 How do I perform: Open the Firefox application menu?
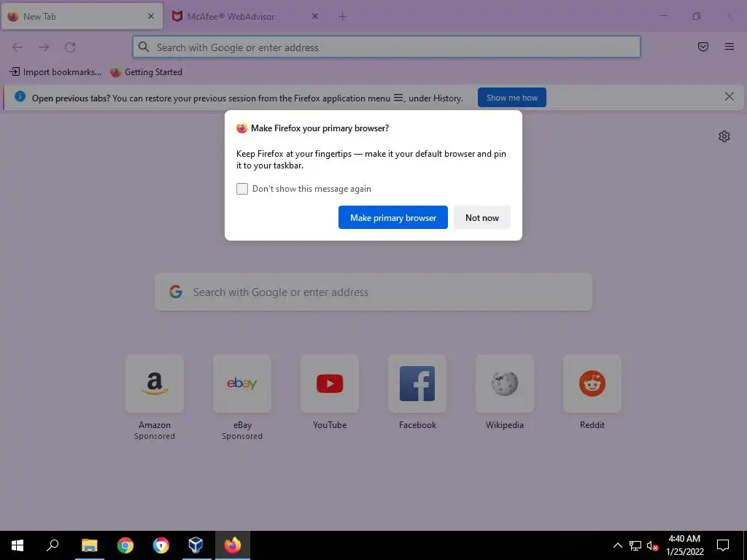pyautogui.click(x=729, y=47)
